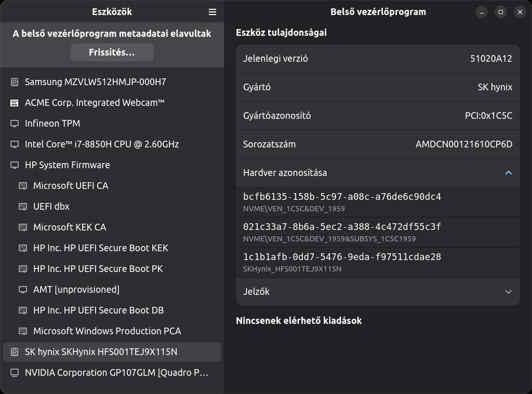Click the SK hynix drive icon in list
The width and height of the screenshot is (532, 394).
point(15,352)
